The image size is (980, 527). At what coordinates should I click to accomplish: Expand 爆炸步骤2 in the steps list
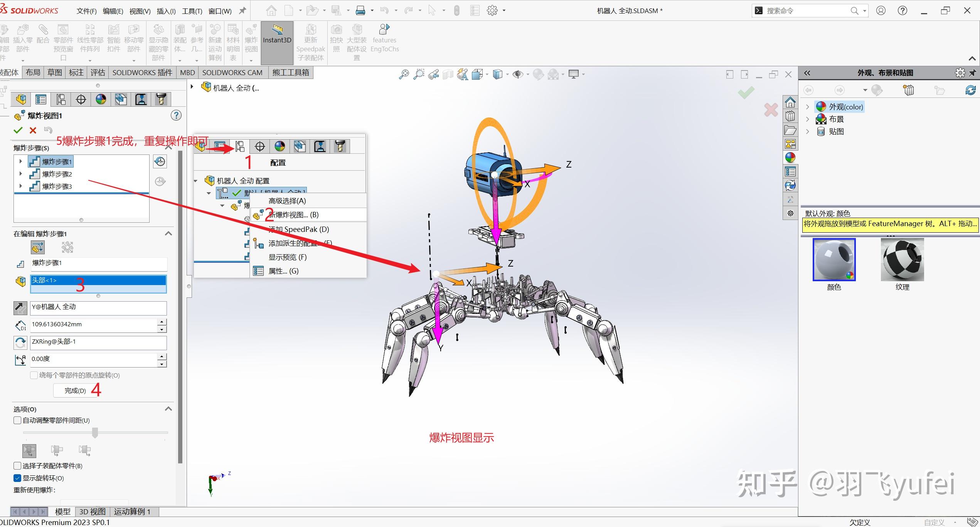pyautogui.click(x=21, y=174)
